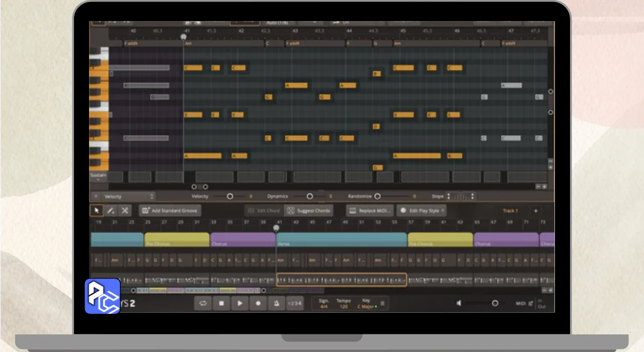
Task: Toggle the 1234 count-in
Action: tap(295, 303)
